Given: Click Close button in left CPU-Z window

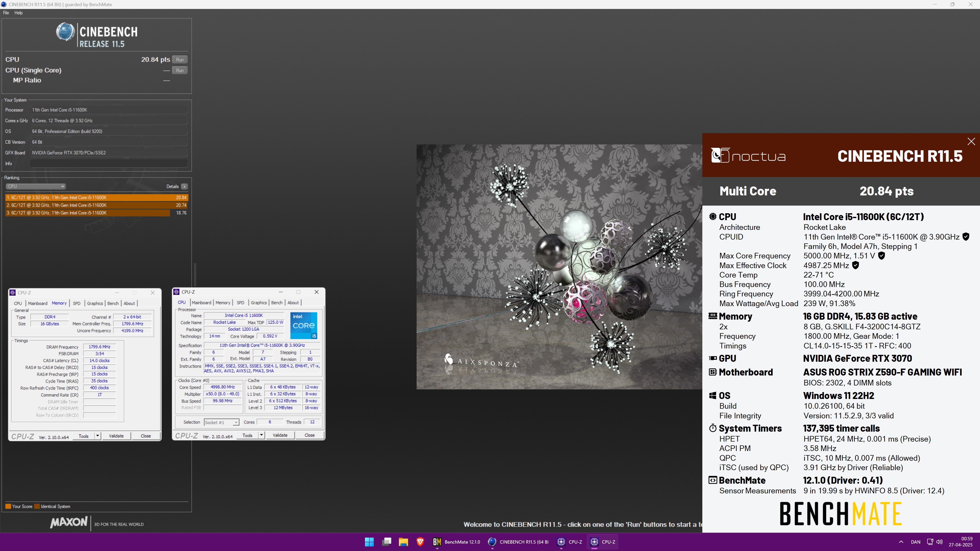Looking at the screenshot, I should (146, 436).
